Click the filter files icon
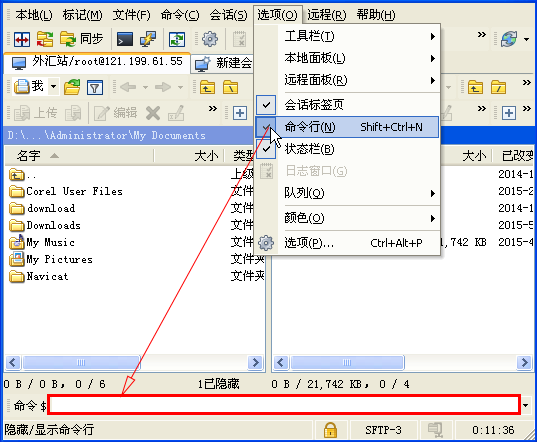 [x=95, y=87]
